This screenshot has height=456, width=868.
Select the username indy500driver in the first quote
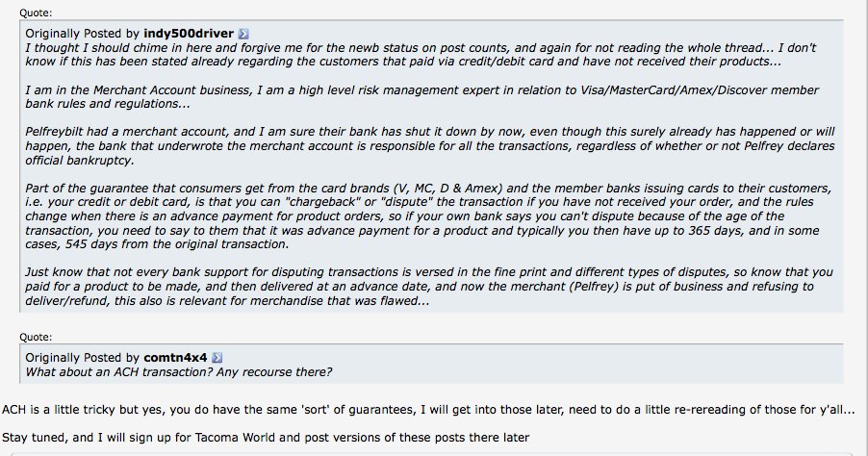click(189, 34)
